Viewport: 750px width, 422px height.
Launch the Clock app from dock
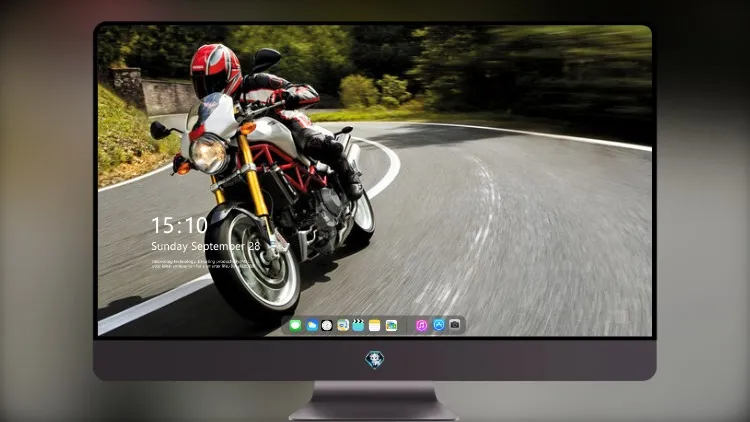pyautogui.click(x=327, y=326)
